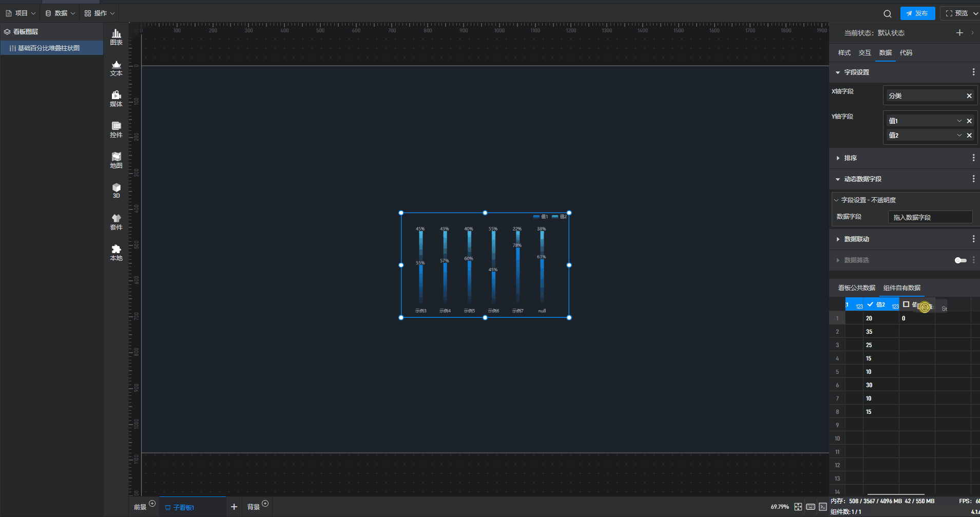Screen dimensions: 980x517
Task: Select row header number 5
Action: [x=837, y=372]
